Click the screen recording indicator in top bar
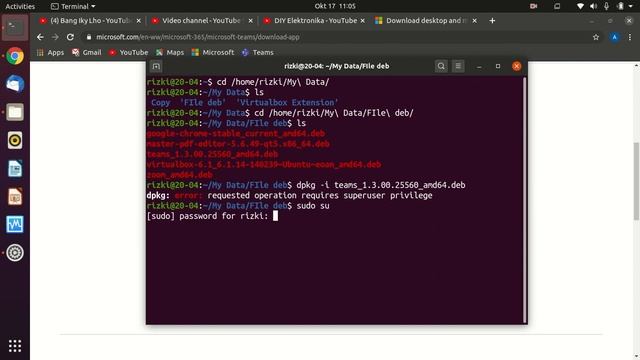 point(533,6)
